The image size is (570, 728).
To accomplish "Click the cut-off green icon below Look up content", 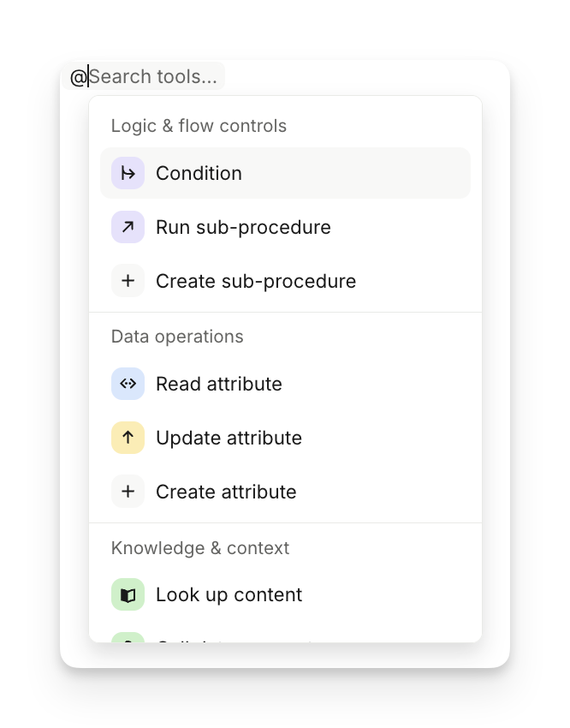I will (x=128, y=637).
